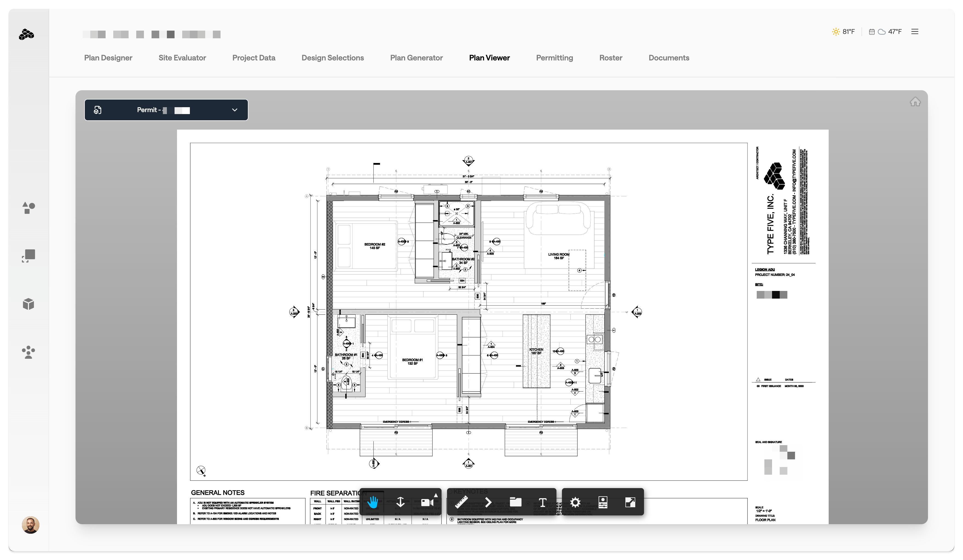Return home with the house button above the plan
Image resolution: width=963 pixels, height=560 pixels.
click(916, 101)
